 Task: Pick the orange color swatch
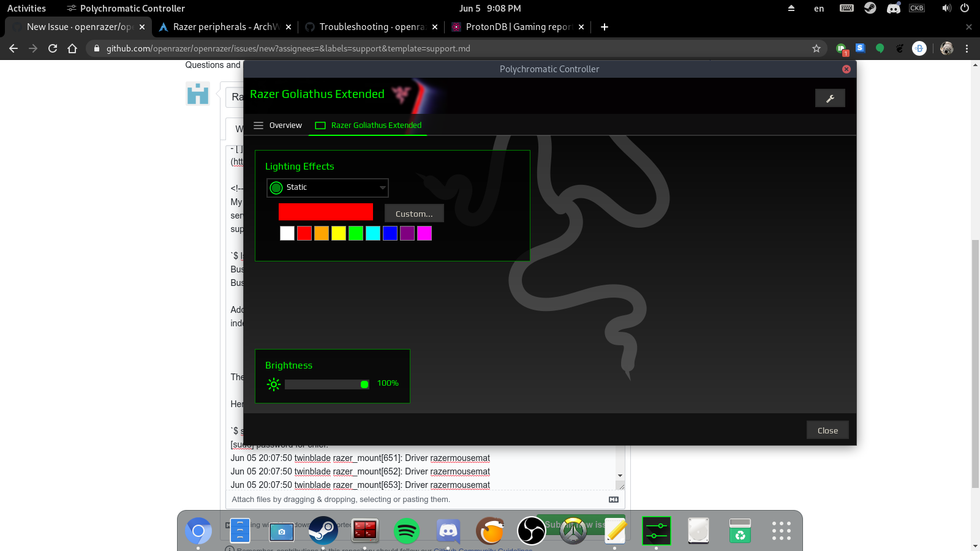click(x=322, y=233)
